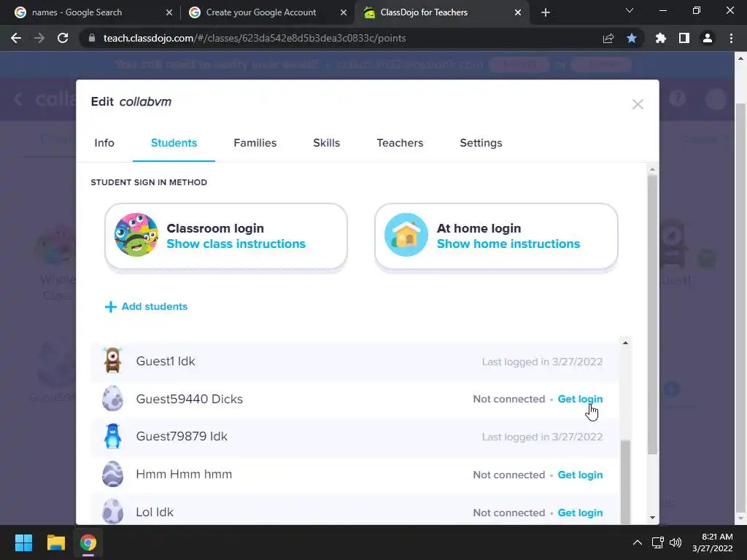Screen dimensions: 747x560
Task: Click Guest1 Idk brown monster avatar
Action: tap(112, 360)
